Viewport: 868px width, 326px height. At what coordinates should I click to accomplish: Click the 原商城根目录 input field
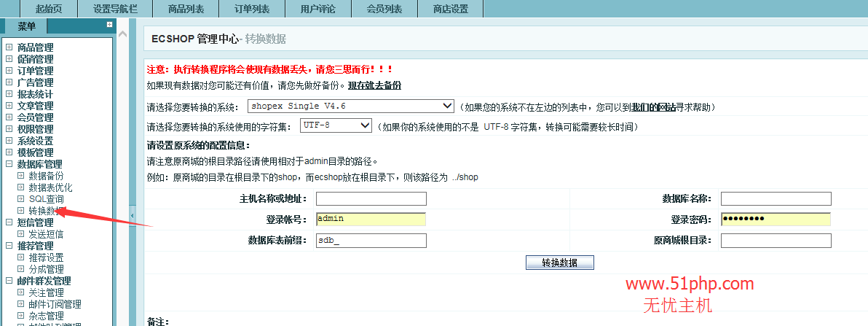tap(776, 240)
